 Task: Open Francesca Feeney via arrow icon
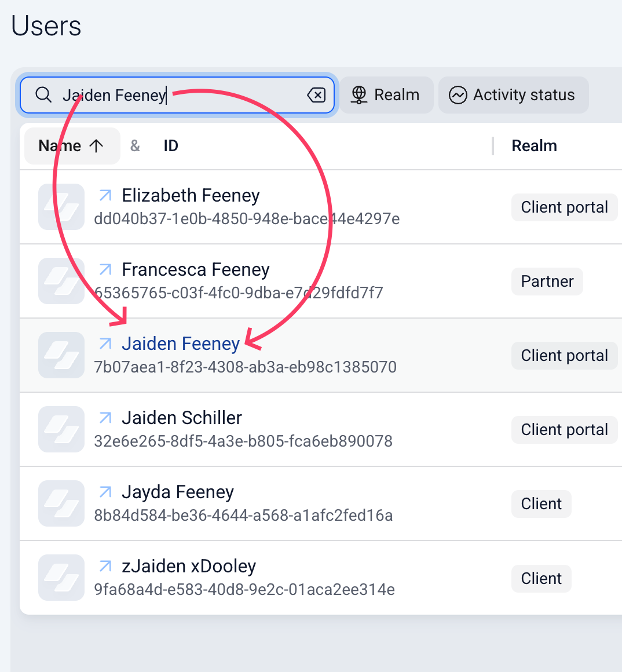tap(105, 269)
